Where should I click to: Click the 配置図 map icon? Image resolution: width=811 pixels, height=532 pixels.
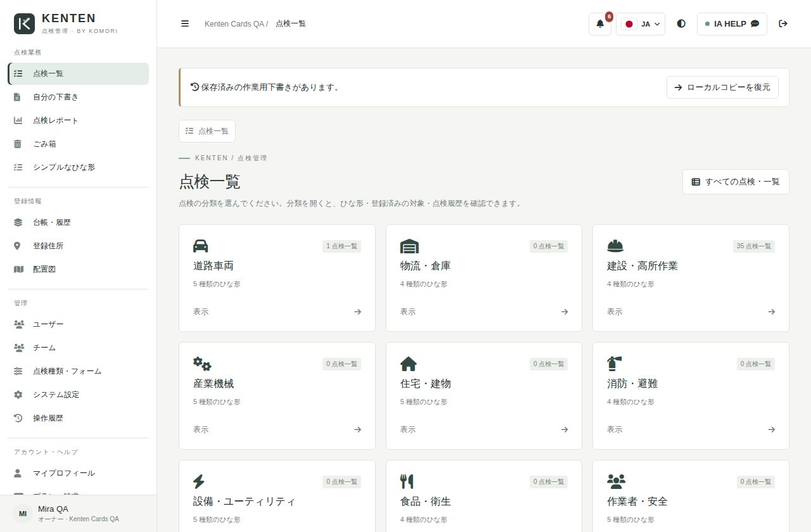click(x=18, y=269)
